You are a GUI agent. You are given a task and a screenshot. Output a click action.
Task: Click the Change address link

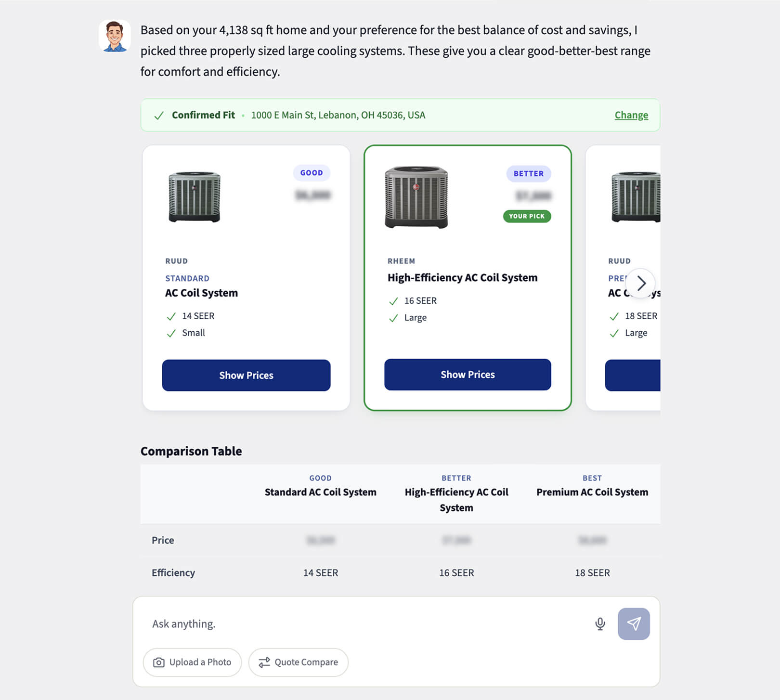pyautogui.click(x=631, y=115)
